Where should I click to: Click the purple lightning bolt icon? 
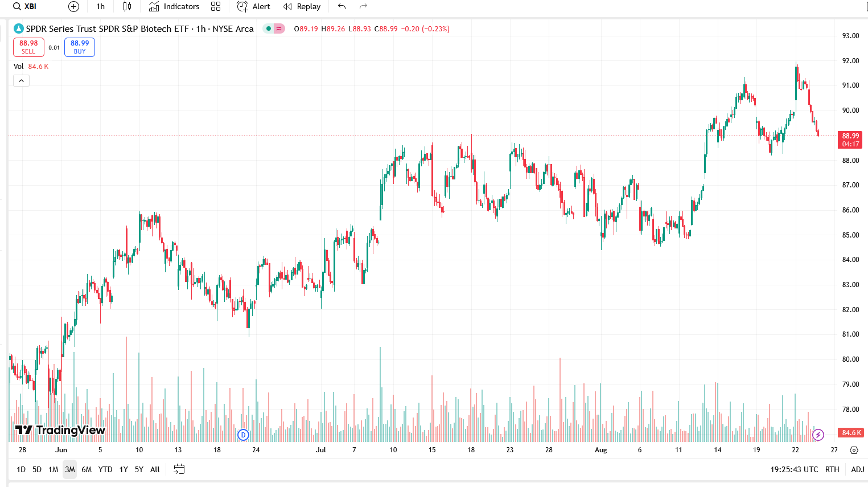tap(818, 435)
